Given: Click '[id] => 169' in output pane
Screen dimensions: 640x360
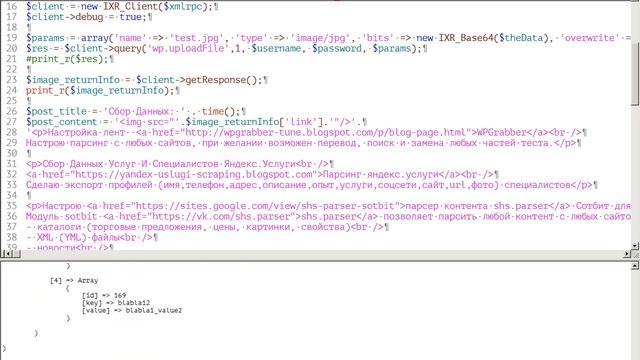Looking at the screenshot, I should point(104,296).
